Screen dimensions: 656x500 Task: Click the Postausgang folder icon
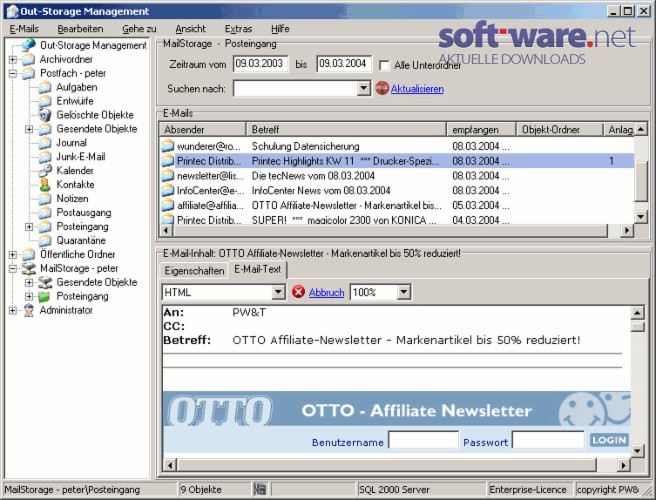[45, 213]
